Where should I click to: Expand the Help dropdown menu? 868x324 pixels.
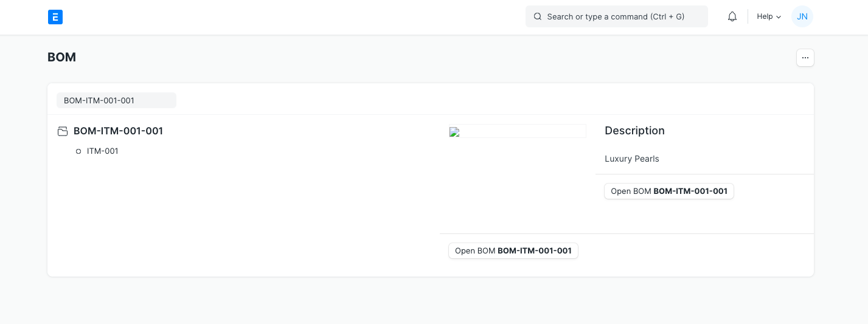point(769,16)
